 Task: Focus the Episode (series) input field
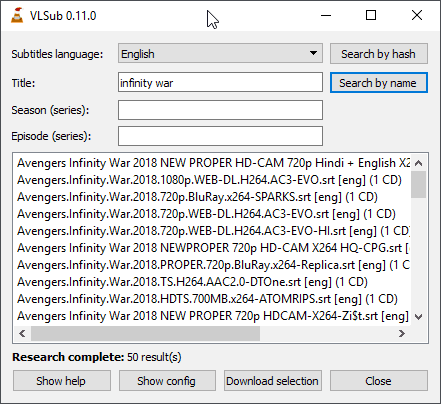220,136
